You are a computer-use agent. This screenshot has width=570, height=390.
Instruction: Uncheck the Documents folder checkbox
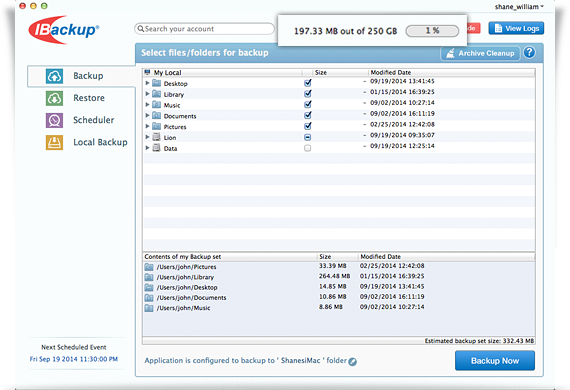[x=308, y=115]
